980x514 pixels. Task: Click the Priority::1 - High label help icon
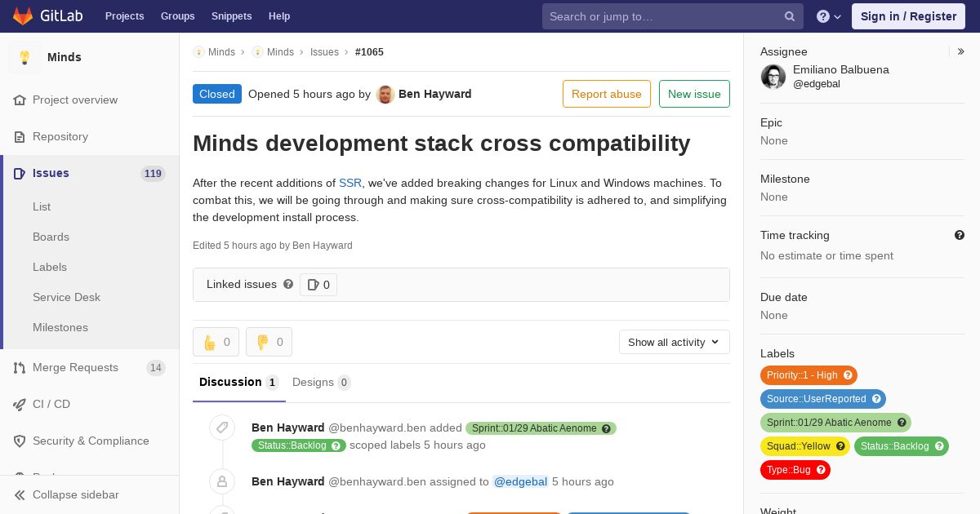click(848, 375)
